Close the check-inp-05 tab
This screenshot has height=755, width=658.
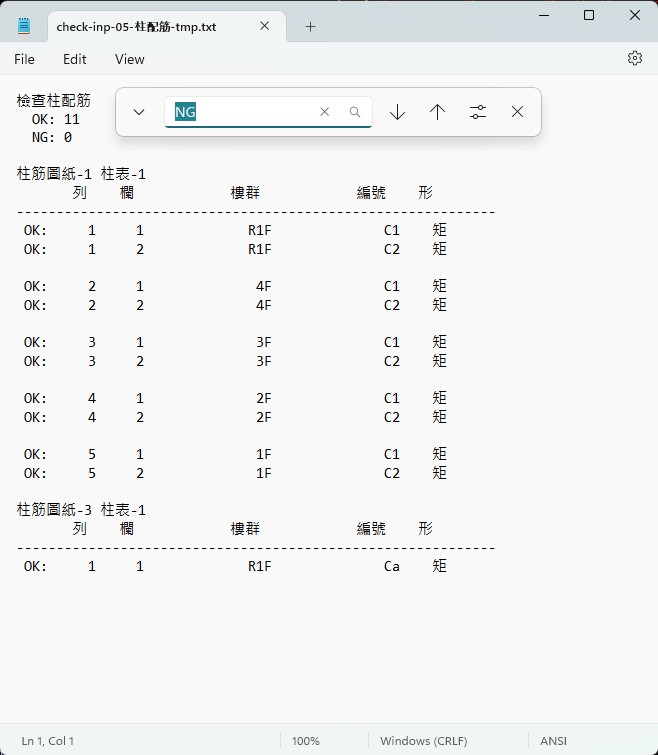264,26
